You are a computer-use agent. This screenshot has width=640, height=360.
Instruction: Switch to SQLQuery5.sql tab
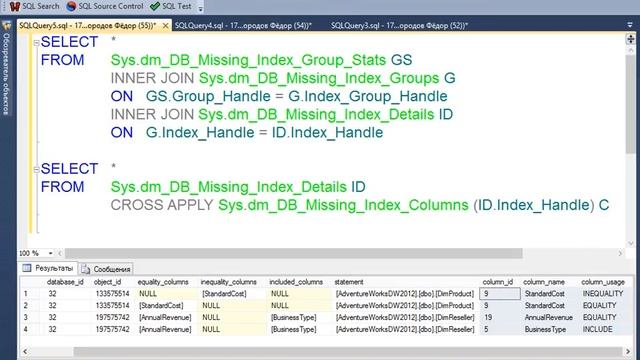[x=88, y=25]
